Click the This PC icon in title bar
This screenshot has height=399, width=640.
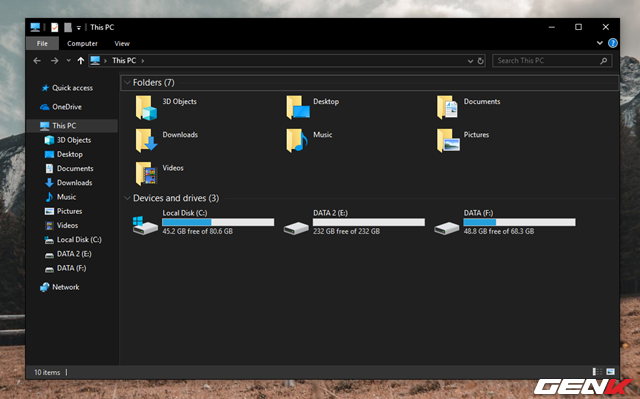pos(35,27)
